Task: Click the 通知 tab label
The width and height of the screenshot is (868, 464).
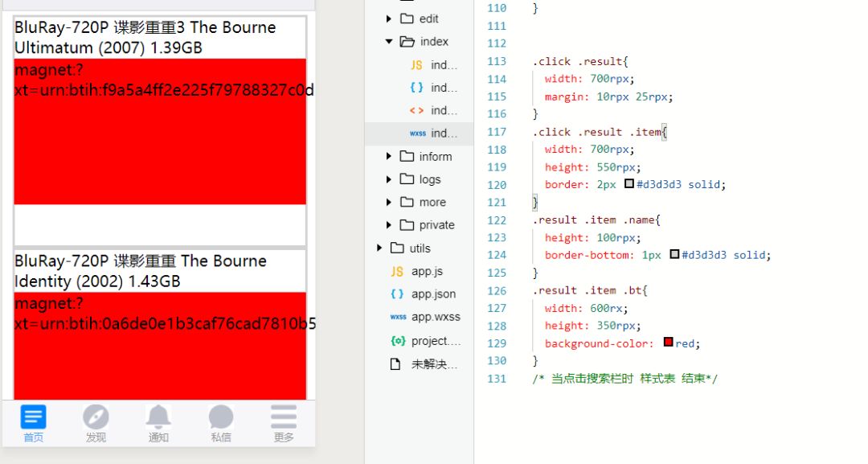Action: point(158,437)
